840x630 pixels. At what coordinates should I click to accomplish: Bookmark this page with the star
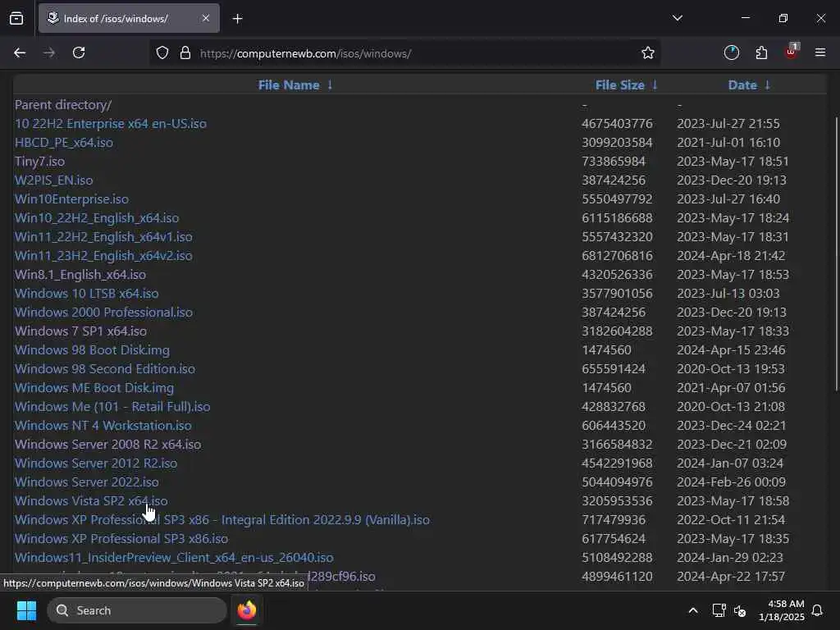click(x=648, y=52)
